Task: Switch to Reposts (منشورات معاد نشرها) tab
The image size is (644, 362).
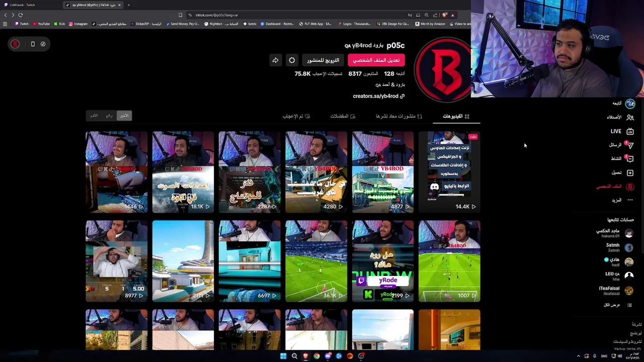Action: click(x=399, y=116)
